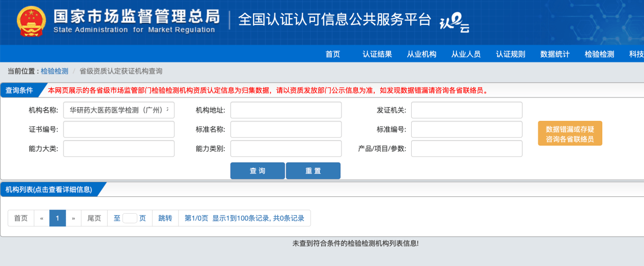Click the 检验检测 breadcrumb link
Viewport: 644px width, 266px height.
[54, 71]
